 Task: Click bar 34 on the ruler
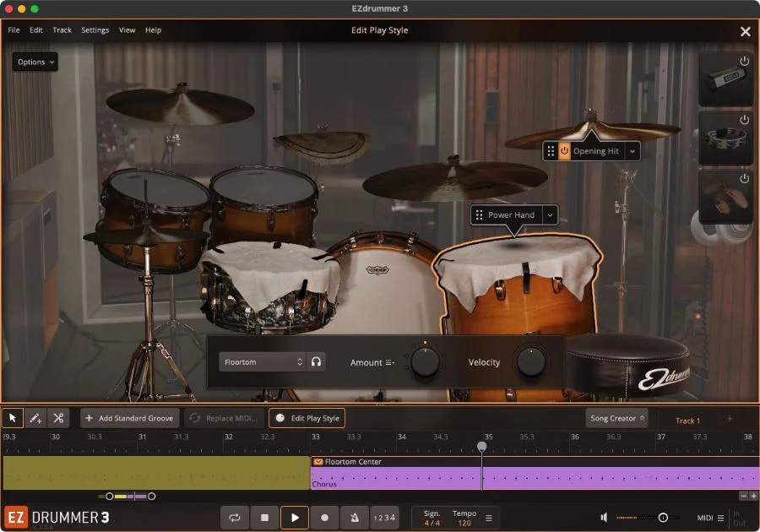point(401,437)
